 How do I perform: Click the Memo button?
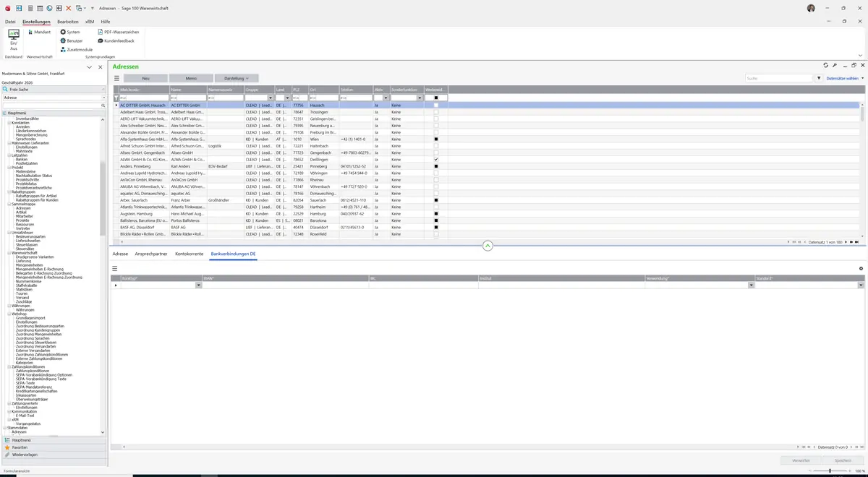(191, 78)
